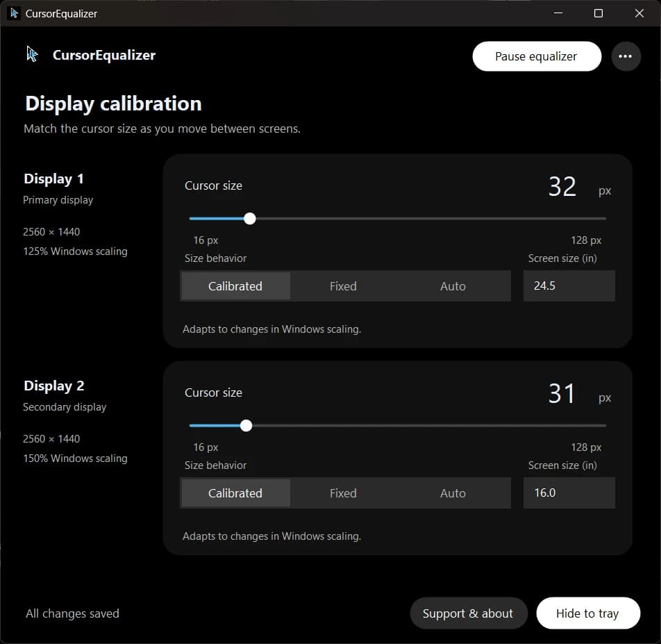Click Secondary display label
Viewport: 661px width, 644px height.
click(x=65, y=407)
